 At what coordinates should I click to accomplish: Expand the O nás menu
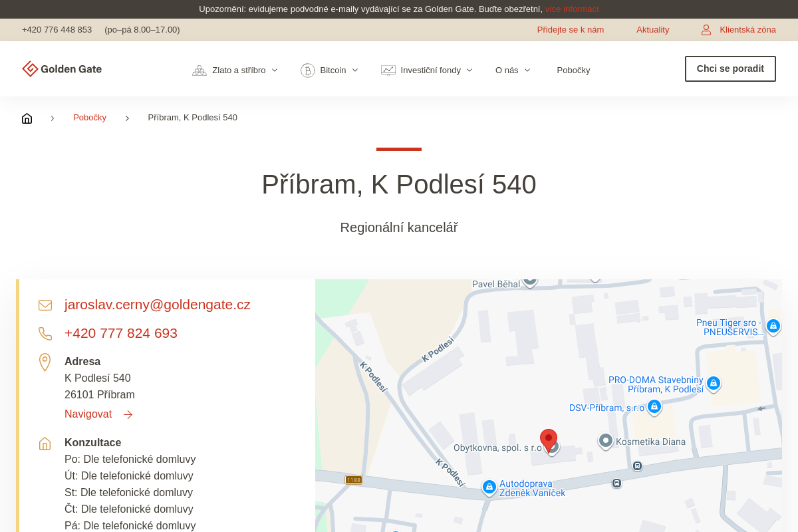[x=513, y=70]
